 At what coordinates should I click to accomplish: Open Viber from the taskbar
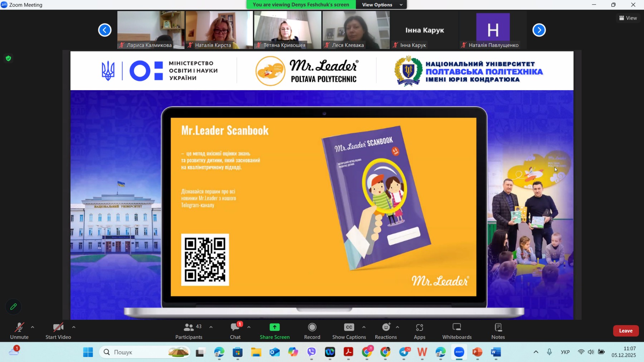(311, 352)
